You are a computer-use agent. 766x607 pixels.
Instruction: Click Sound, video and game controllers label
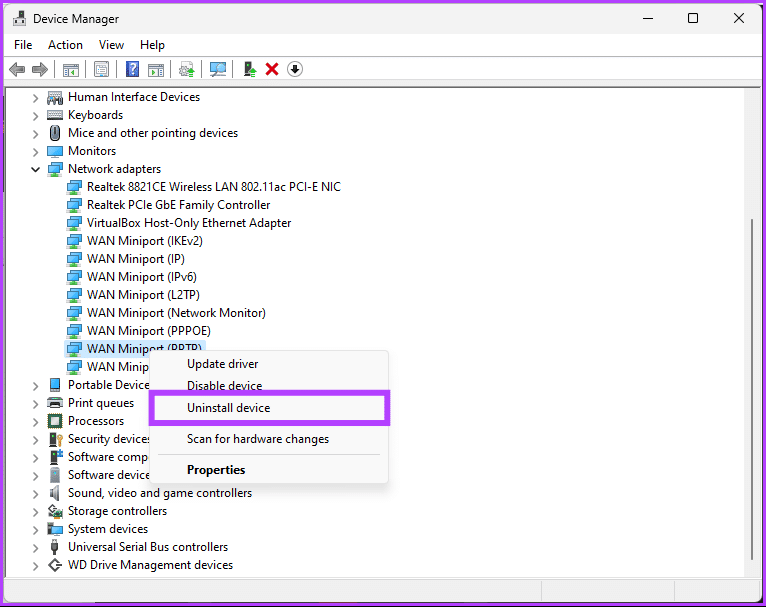[x=160, y=493]
